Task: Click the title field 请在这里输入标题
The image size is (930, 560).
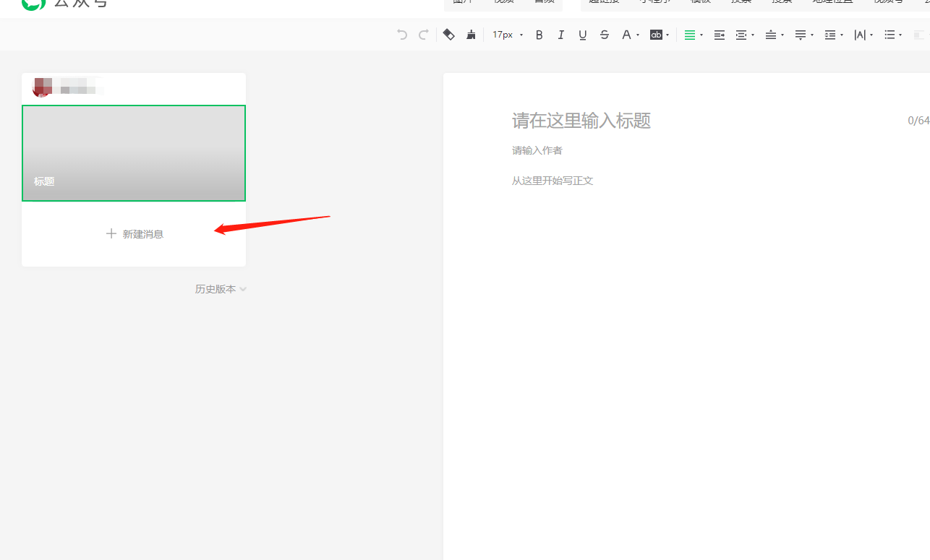Action: point(581,121)
